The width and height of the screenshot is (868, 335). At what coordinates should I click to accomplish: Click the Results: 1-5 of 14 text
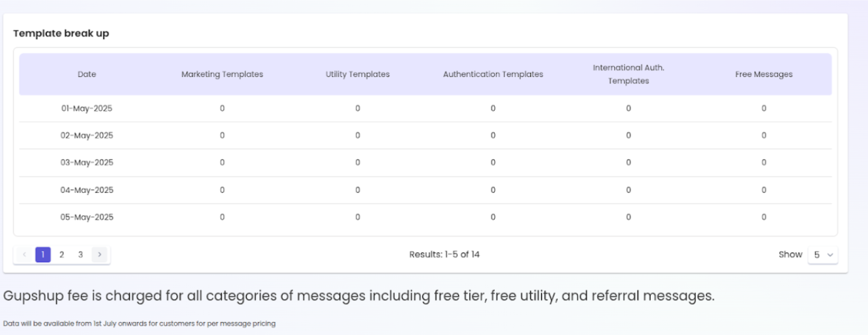tap(444, 254)
